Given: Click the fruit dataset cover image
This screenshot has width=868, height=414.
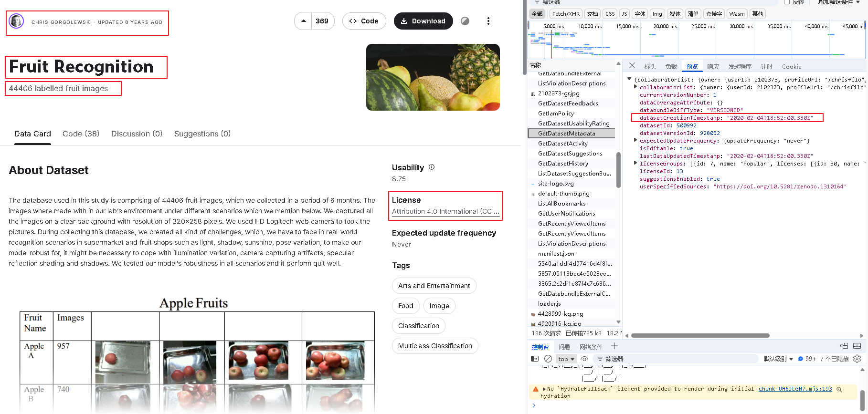Looking at the screenshot, I should pyautogui.click(x=433, y=77).
